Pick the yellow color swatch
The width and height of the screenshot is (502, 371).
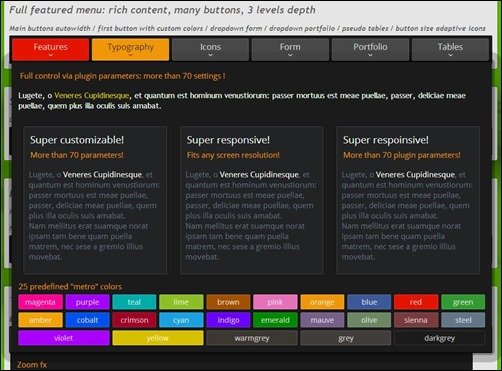tap(158, 338)
